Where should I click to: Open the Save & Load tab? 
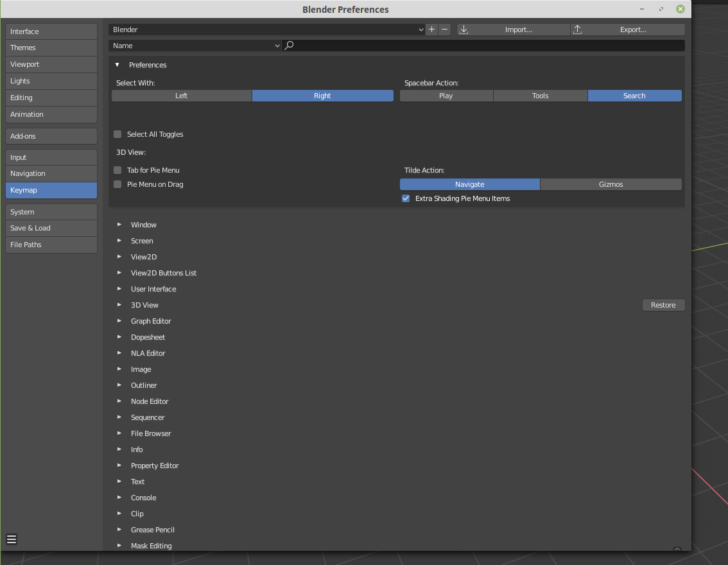click(51, 228)
